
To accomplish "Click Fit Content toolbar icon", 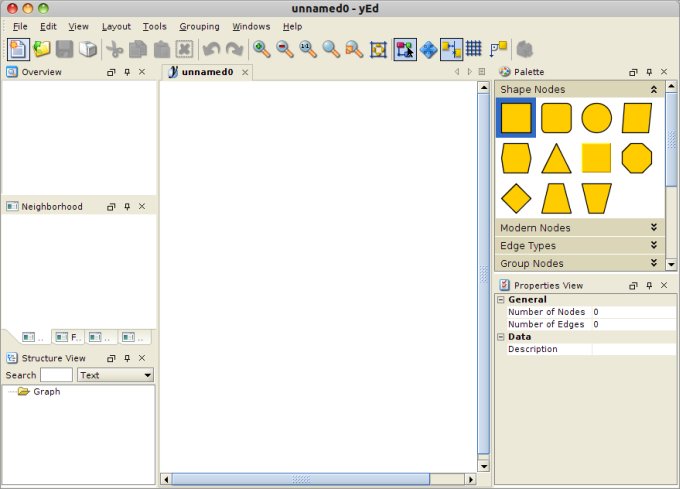I will [x=378, y=49].
